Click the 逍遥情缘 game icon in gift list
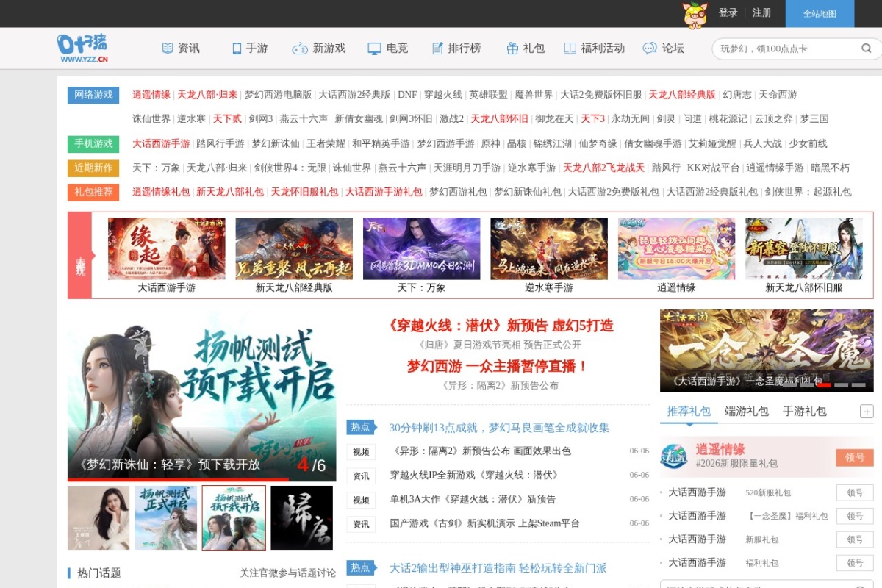Image resolution: width=882 pixels, height=588 pixels. tap(674, 456)
